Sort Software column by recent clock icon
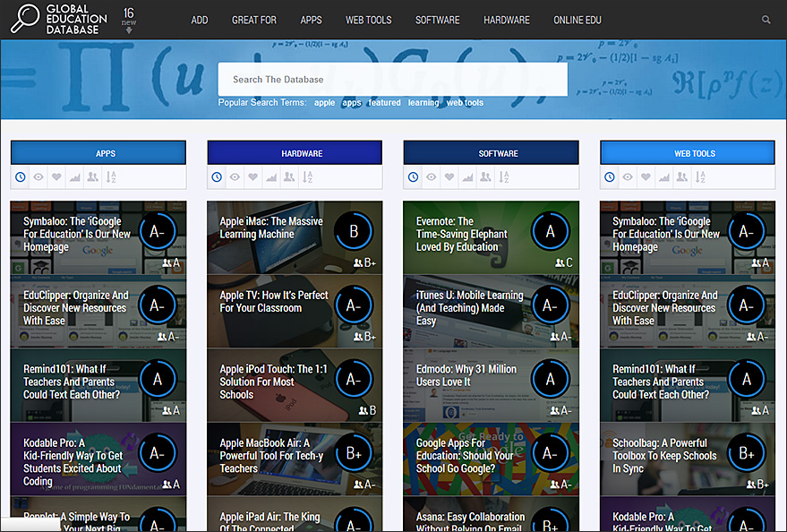 click(x=413, y=177)
